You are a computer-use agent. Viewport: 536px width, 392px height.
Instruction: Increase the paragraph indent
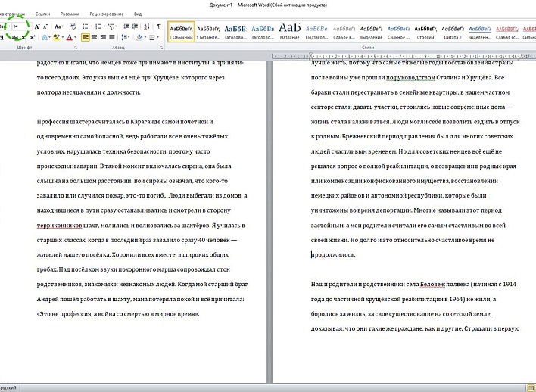coord(135,26)
